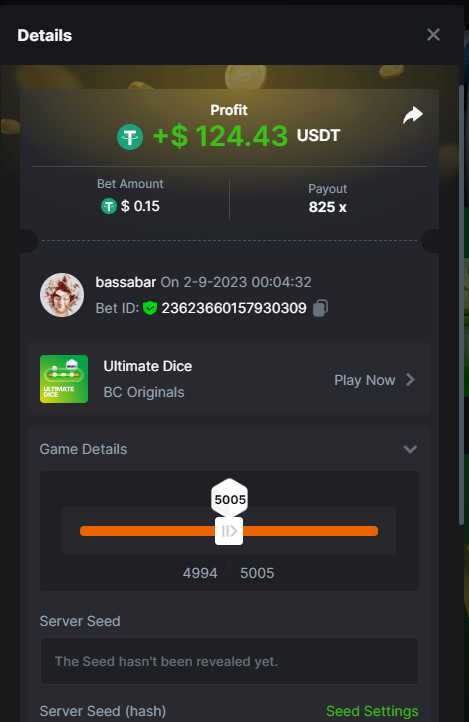
Task: Click the orange dice range bar
Action: pos(229,531)
